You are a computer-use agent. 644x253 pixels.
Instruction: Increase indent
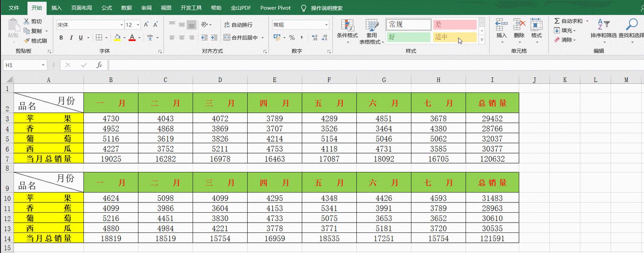[214, 38]
